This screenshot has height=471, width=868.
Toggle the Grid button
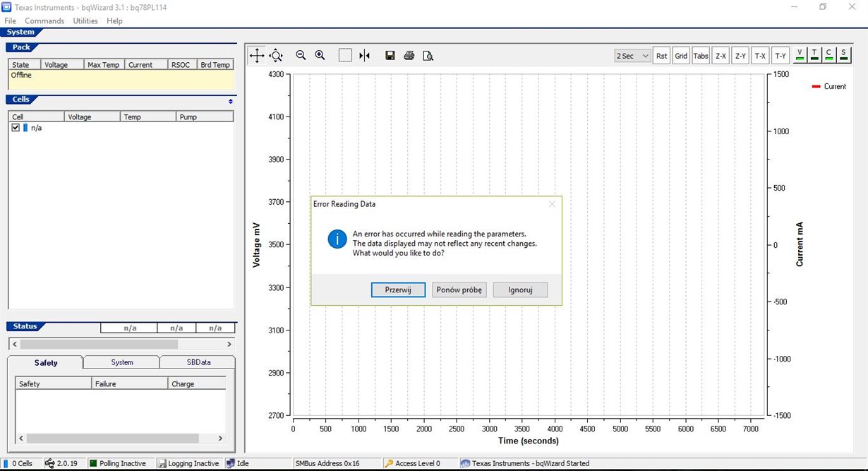[x=681, y=56]
